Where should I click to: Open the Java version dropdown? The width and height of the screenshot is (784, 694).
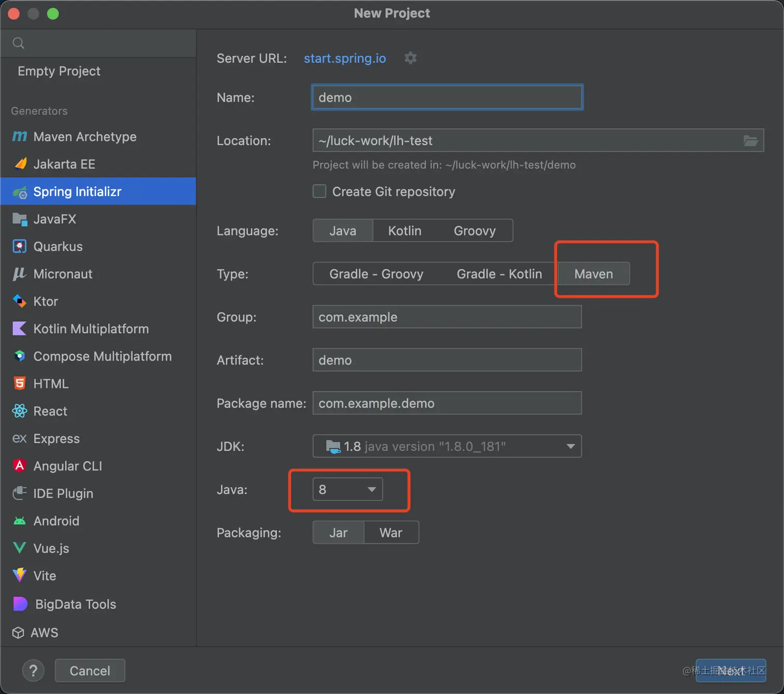[347, 489]
